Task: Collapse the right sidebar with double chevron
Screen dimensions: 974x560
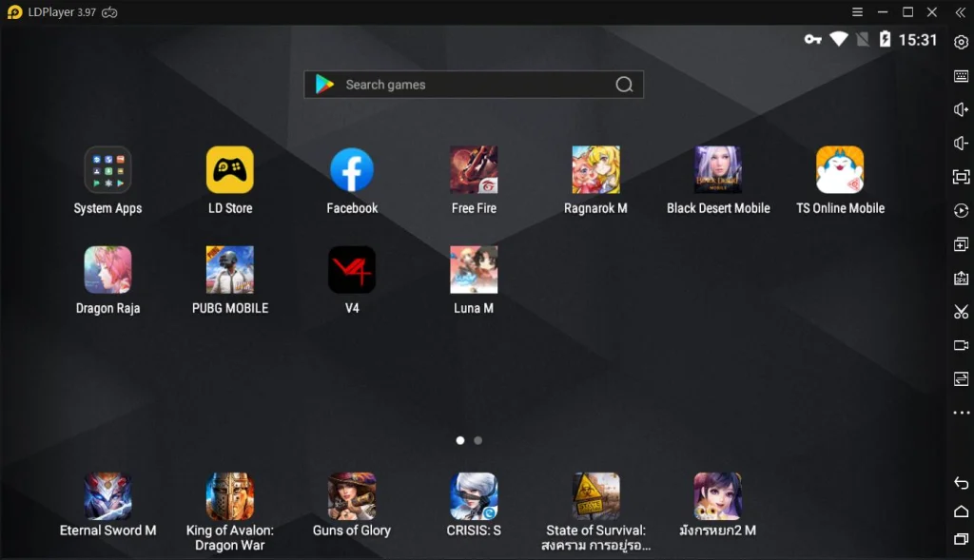Action: [x=961, y=12]
